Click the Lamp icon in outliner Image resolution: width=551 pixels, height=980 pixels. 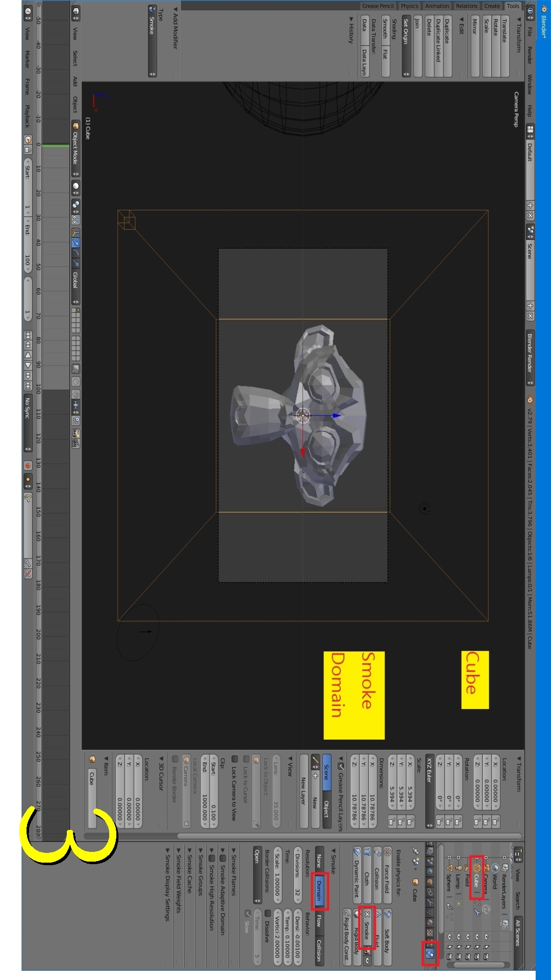[459, 868]
